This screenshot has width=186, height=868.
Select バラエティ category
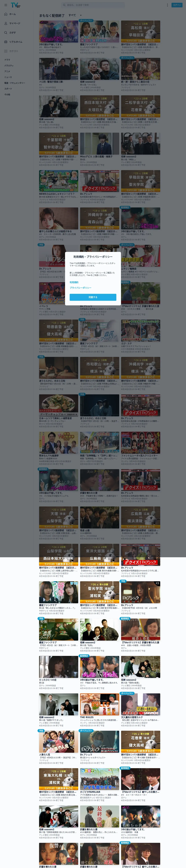[9, 65]
